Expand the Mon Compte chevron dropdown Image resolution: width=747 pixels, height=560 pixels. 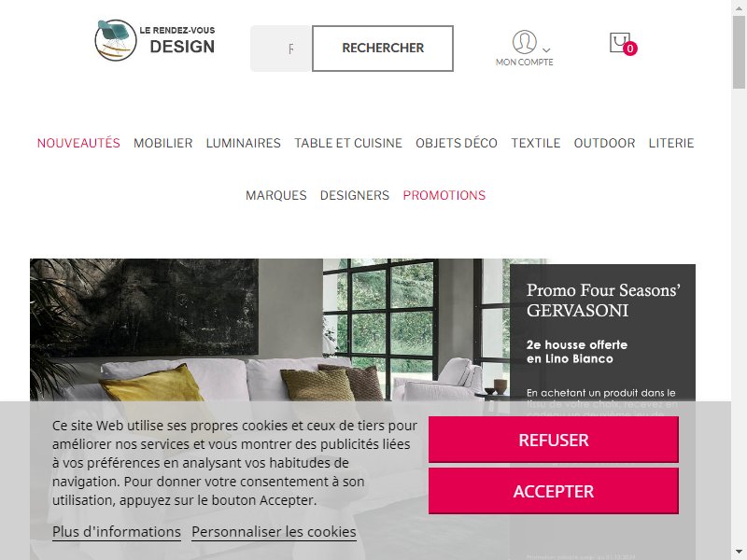pos(546,50)
